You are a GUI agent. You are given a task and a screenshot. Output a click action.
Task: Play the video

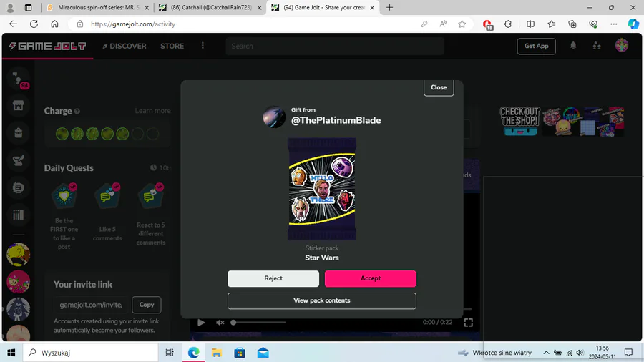(201, 323)
